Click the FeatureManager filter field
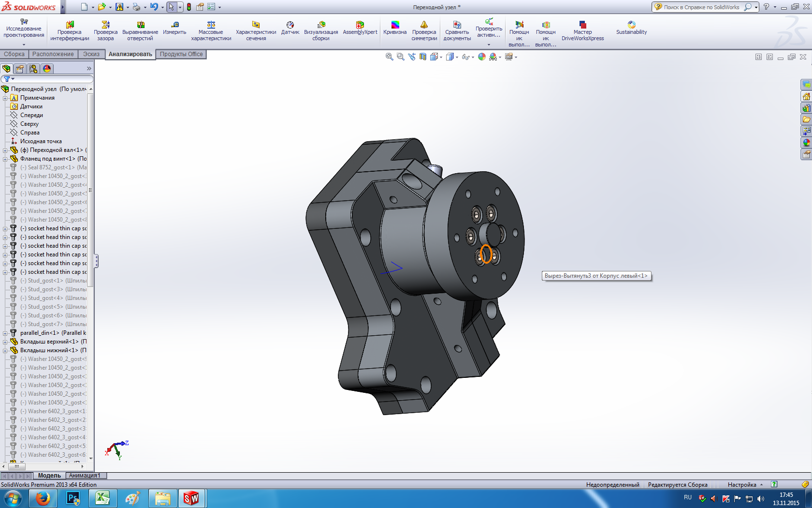The height and width of the screenshot is (508, 812). [x=47, y=79]
